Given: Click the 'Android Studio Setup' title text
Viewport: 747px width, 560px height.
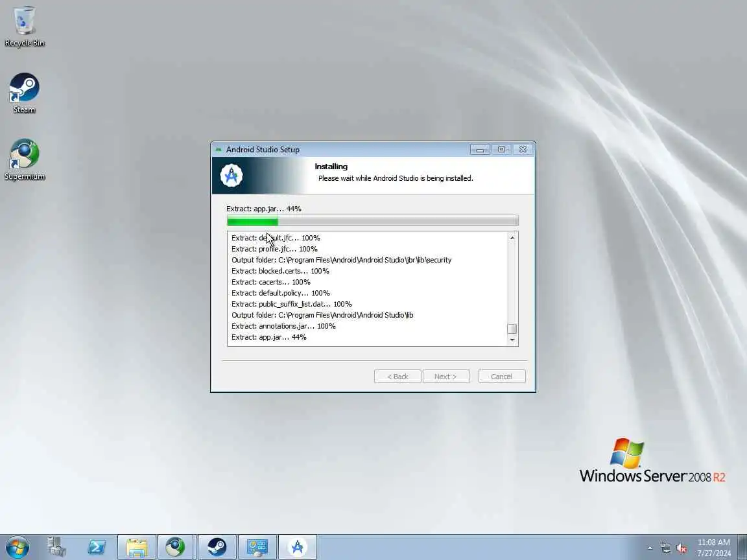Looking at the screenshot, I should [x=263, y=150].
